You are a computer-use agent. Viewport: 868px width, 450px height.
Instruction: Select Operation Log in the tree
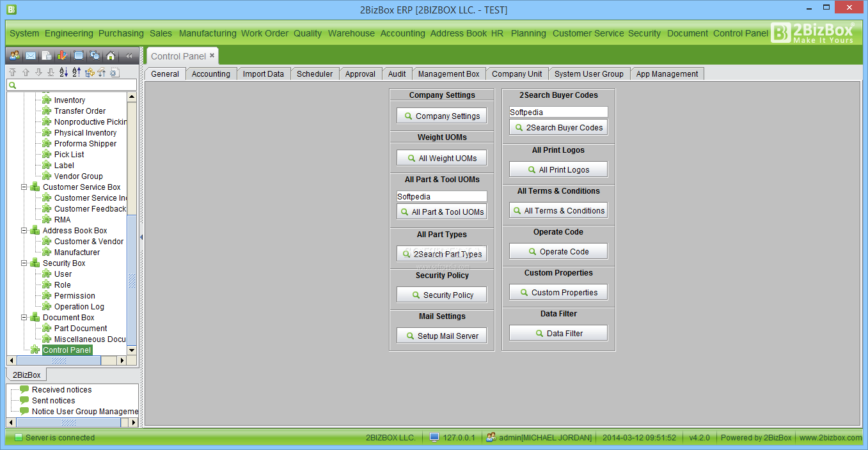(79, 307)
